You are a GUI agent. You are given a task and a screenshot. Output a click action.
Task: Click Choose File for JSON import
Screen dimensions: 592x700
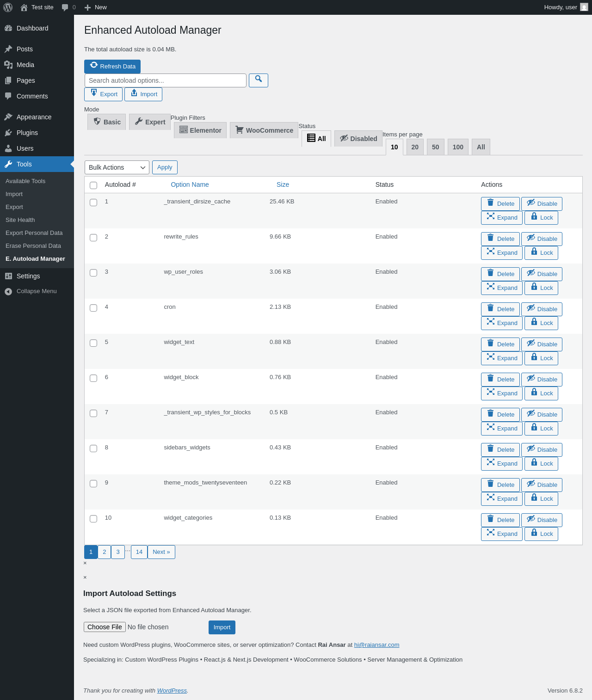click(x=105, y=627)
